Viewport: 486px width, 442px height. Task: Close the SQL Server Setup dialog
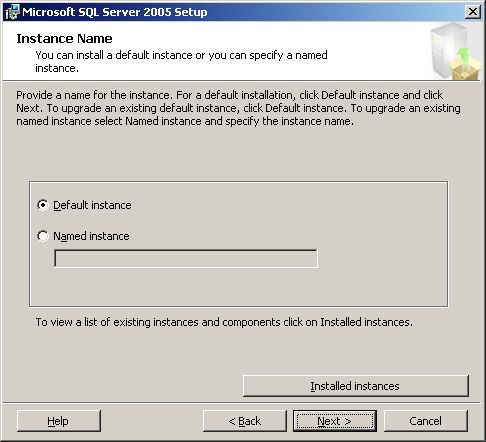[473, 12]
